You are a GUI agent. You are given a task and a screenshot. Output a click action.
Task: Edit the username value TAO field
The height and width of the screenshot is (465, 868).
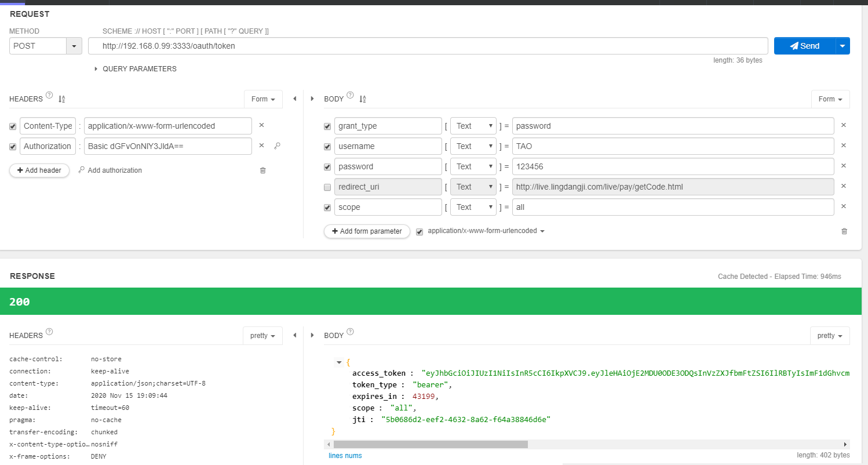(673, 146)
